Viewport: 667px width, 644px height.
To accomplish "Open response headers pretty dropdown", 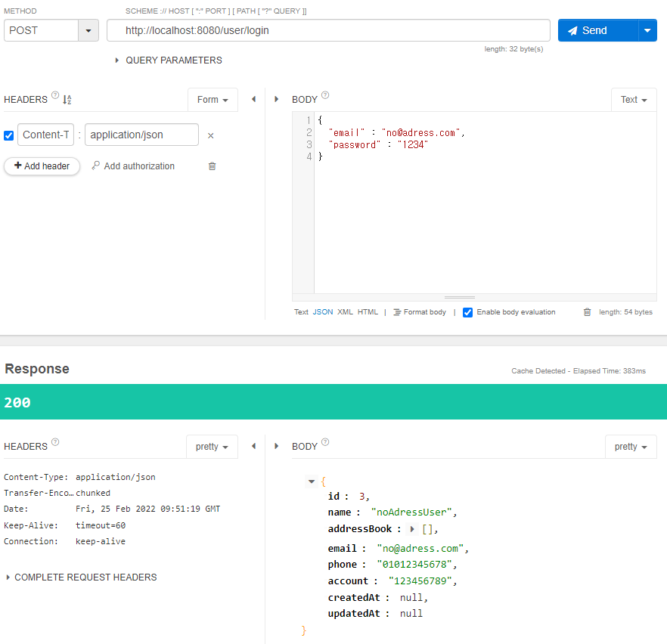I will [x=212, y=447].
